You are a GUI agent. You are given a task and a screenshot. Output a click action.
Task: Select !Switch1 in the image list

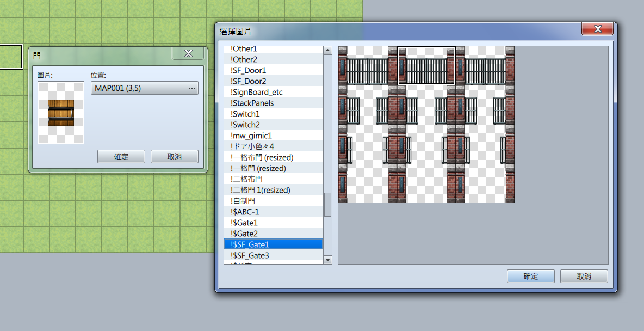click(x=274, y=114)
